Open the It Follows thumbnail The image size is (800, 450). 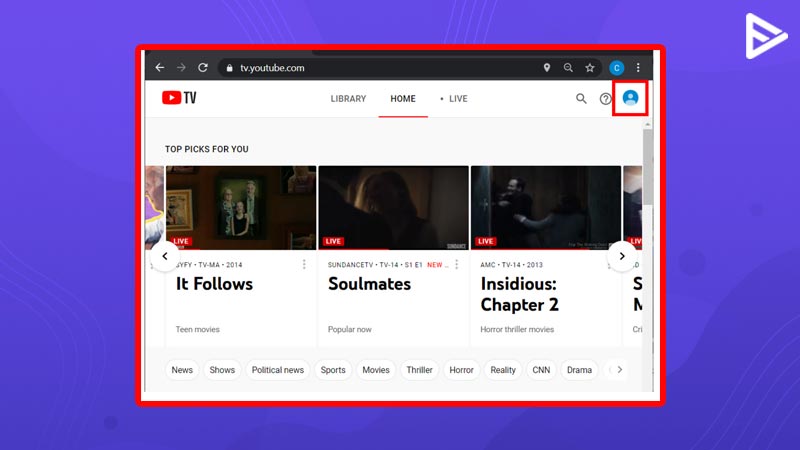click(241, 208)
